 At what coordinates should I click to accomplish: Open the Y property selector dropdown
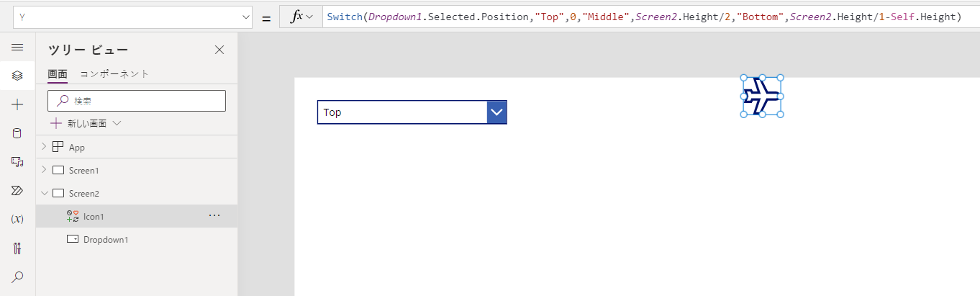[x=132, y=17]
